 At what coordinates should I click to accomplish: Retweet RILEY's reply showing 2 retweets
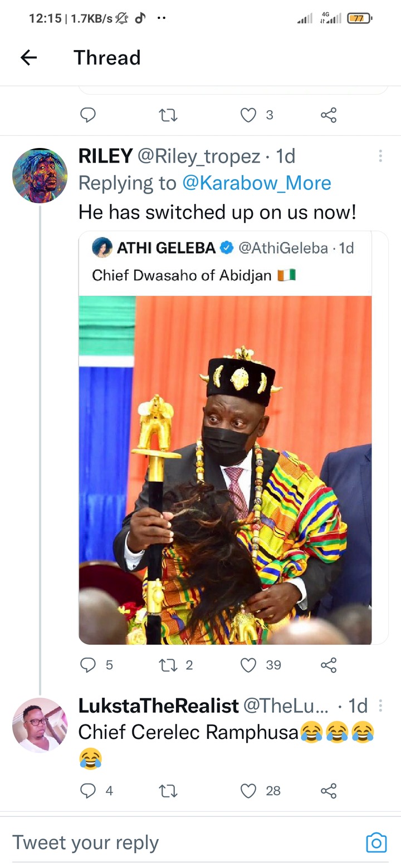pos(168,665)
